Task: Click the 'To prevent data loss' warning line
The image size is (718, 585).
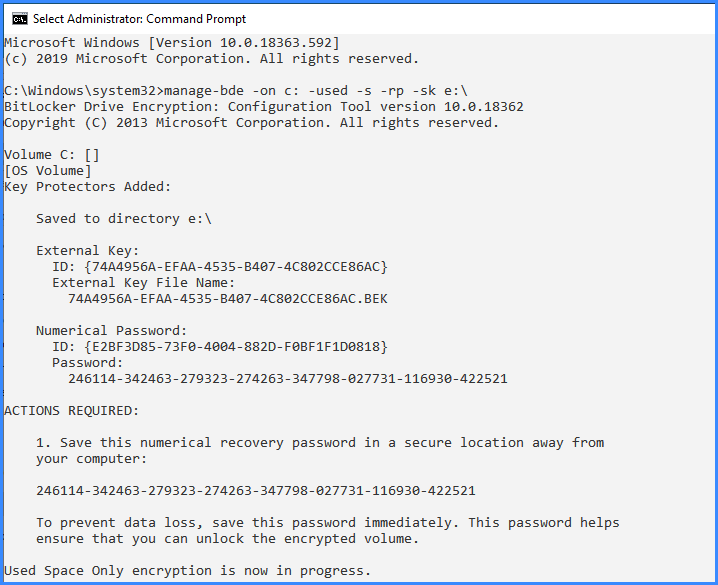Action: tap(328, 523)
